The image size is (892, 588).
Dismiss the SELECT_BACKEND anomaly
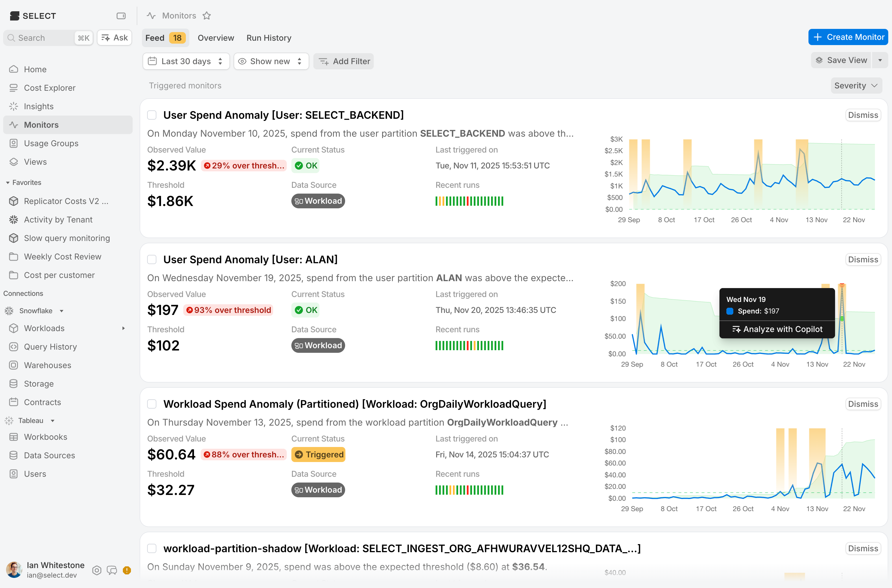[863, 115]
